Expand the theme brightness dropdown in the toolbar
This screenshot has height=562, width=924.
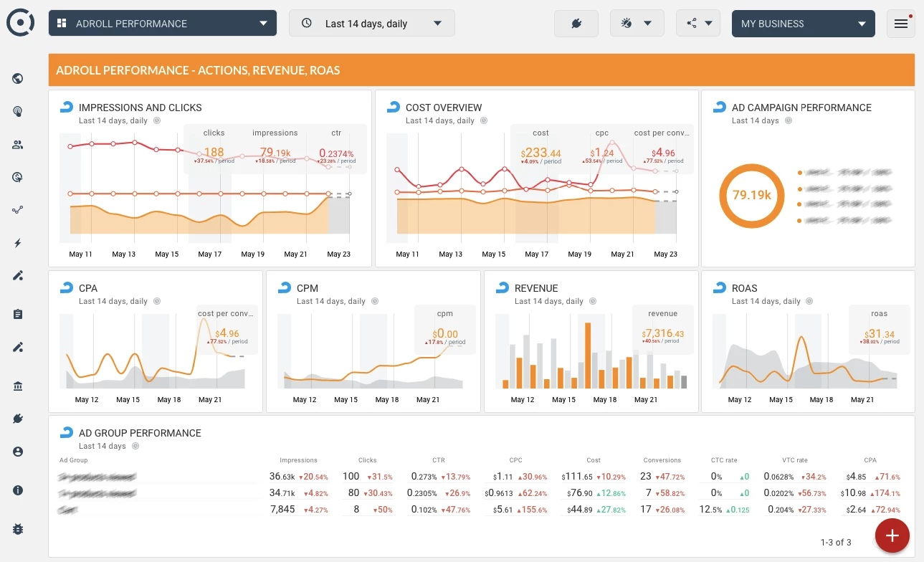coord(637,23)
